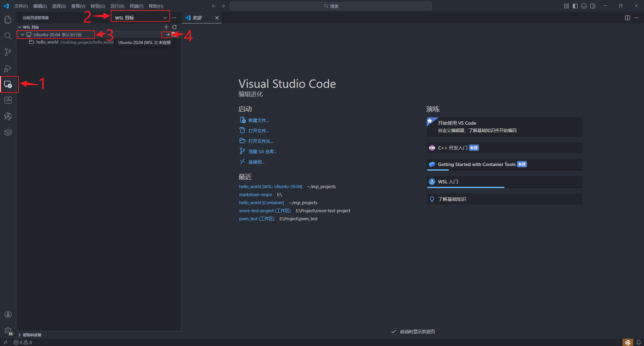This screenshot has height=346, width=644.
Task: Open recent hello_world [Container] project
Action: point(261,203)
